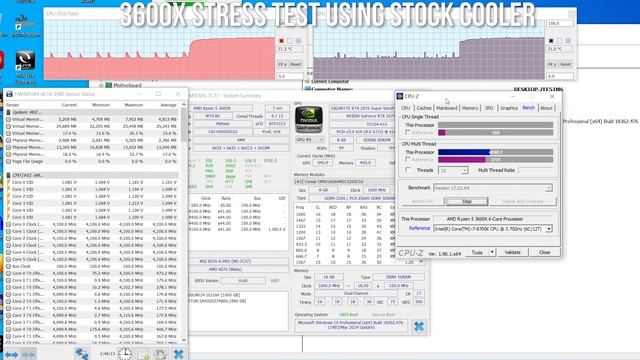Click the Core 0 VID lightning sensor icon

tap(8, 182)
